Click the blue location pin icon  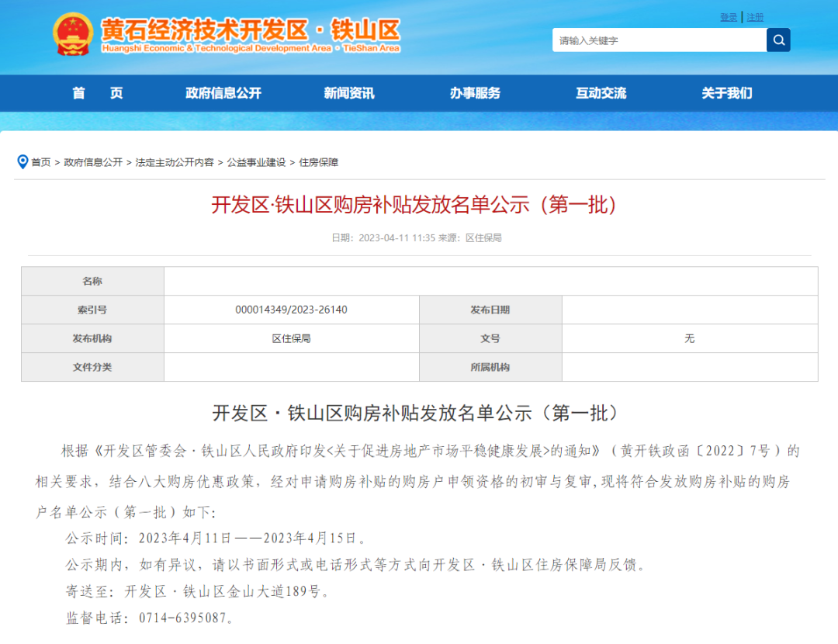[x=23, y=162]
